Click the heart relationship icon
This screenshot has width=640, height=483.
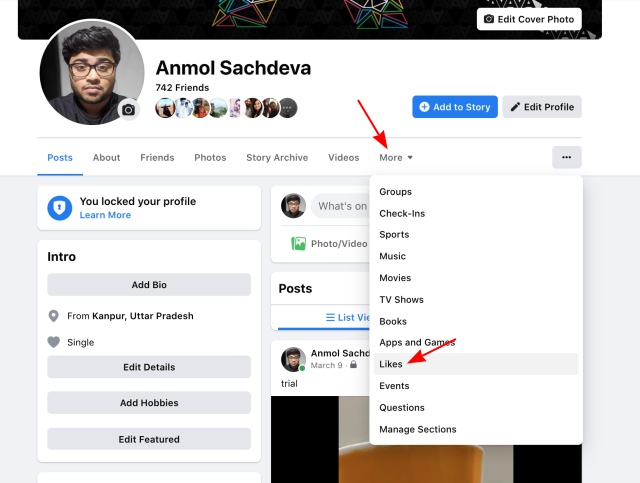[x=53, y=342]
